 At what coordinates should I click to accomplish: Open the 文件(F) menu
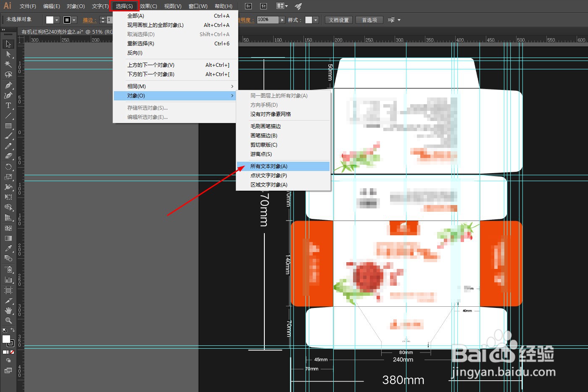pyautogui.click(x=28, y=6)
